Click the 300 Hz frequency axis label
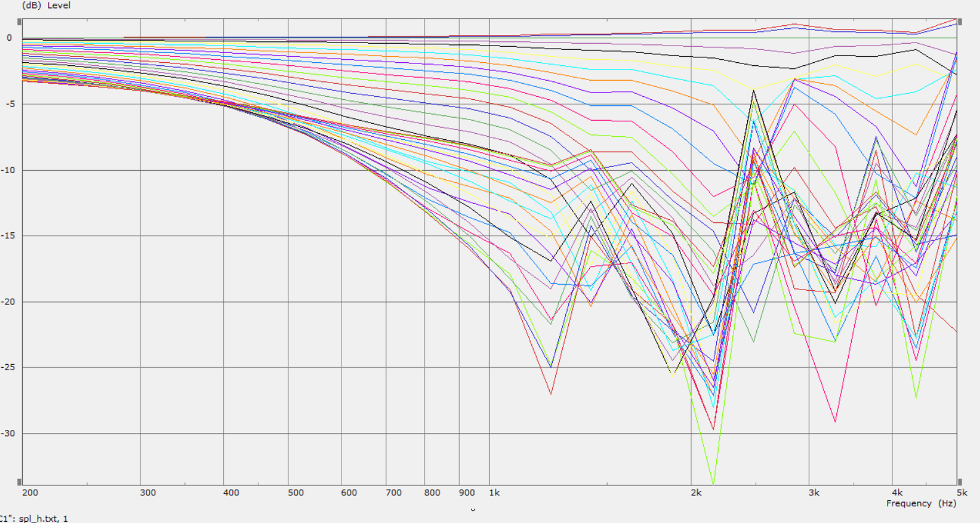The height and width of the screenshot is (523, 980). click(148, 493)
